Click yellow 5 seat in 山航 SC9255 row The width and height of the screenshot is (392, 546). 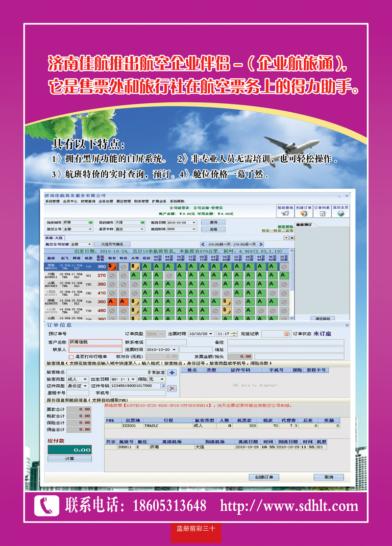227,310
